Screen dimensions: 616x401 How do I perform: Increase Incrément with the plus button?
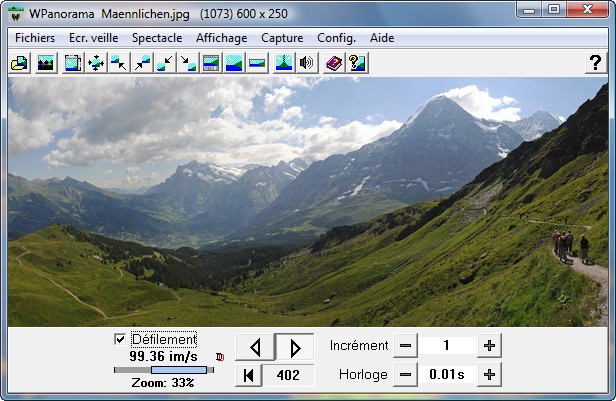pos(489,346)
